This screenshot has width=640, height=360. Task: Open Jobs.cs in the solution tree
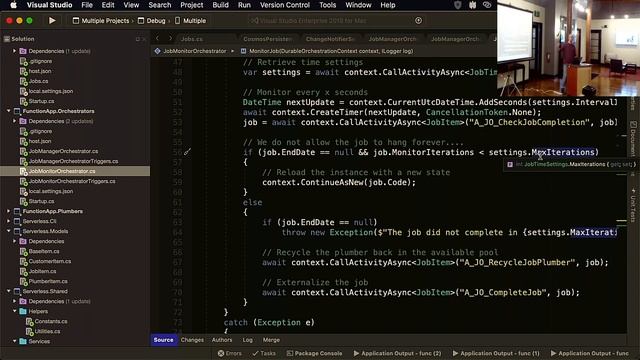[38, 81]
